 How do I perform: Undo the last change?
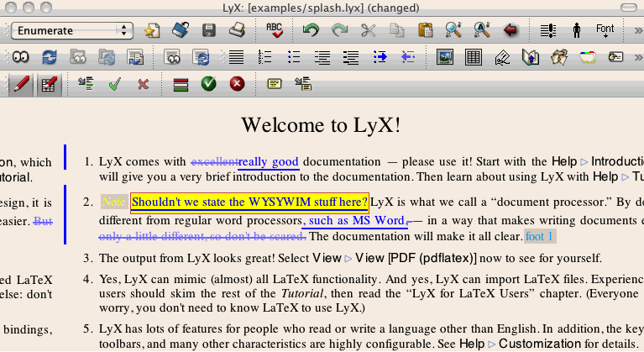(x=311, y=30)
